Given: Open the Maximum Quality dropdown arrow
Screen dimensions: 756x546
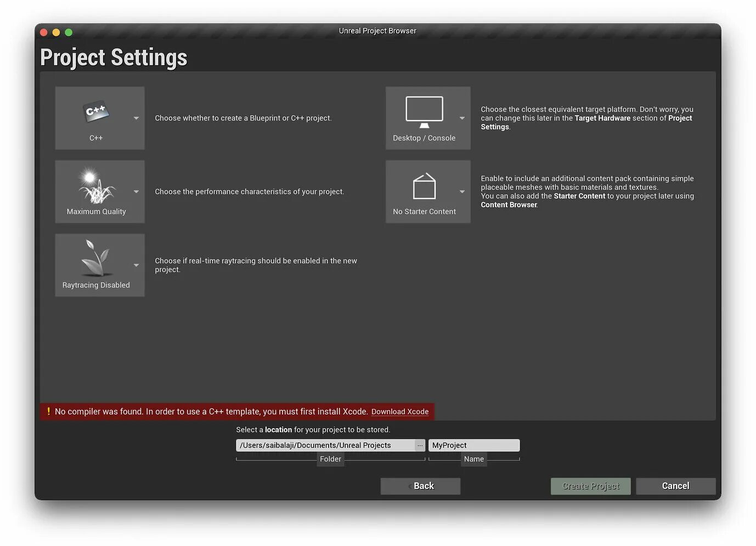Looking at the screenshot, I should [x=136, y=191].
